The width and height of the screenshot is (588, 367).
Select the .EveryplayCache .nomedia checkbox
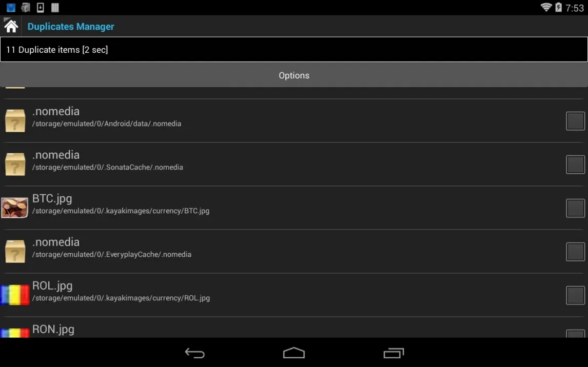575,252
